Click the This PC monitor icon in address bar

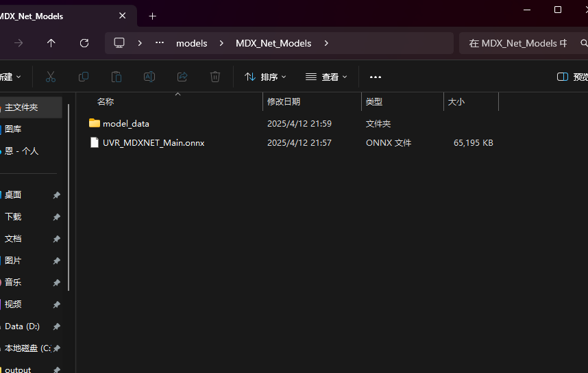(x=119, y=43)
